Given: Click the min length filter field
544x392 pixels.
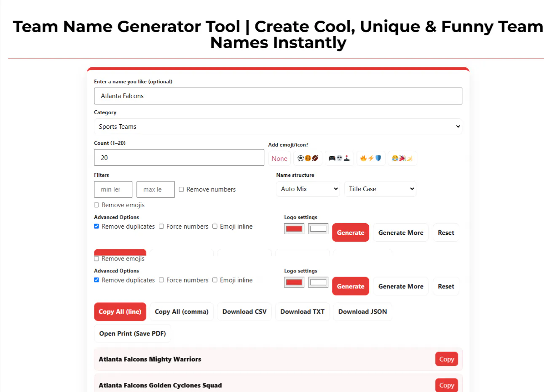Looking at the screenshot, I should (113, 189).
